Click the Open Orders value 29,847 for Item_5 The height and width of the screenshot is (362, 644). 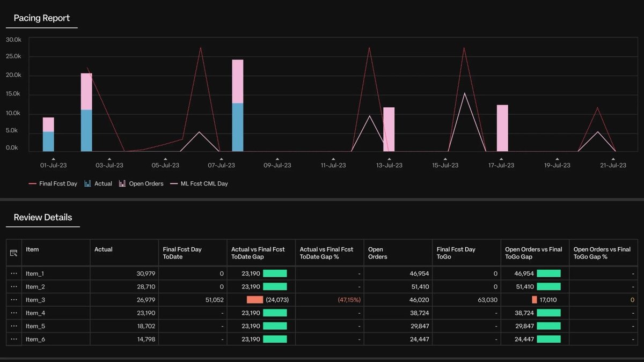click(x=419, y=326)
